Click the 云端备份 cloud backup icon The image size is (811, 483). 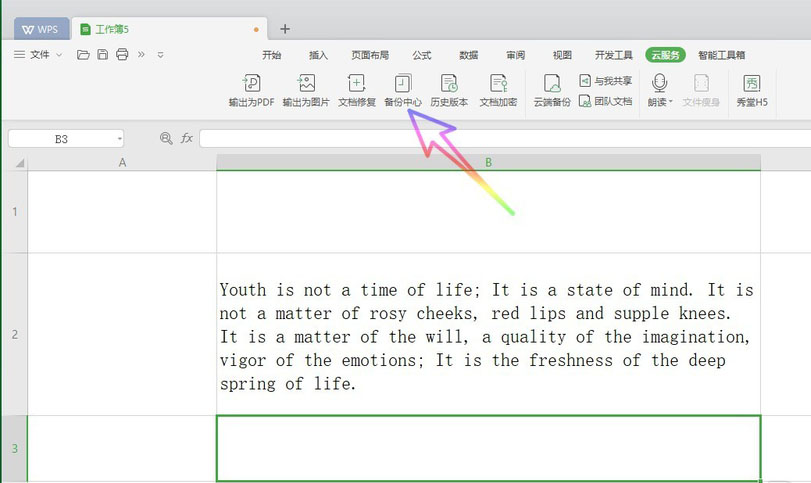pos(551,90)
